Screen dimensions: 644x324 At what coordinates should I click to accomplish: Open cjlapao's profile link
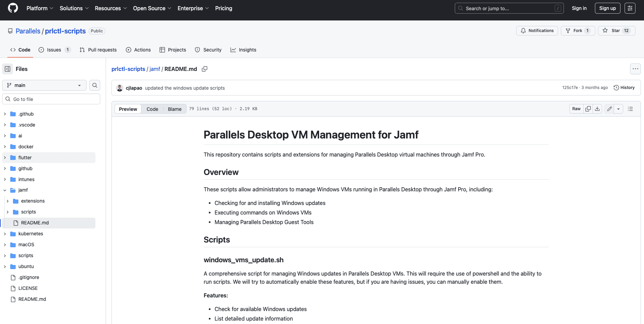tap(134, 88)
